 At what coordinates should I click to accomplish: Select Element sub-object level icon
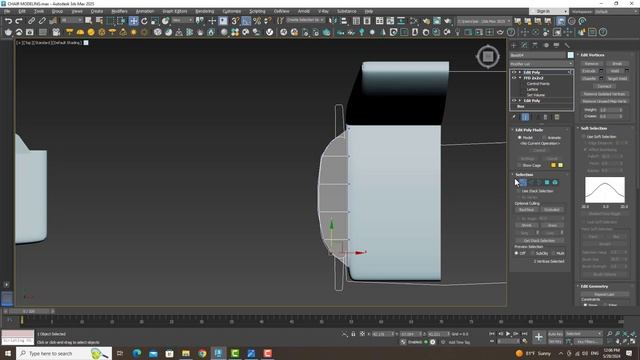(x=555, y=182)
